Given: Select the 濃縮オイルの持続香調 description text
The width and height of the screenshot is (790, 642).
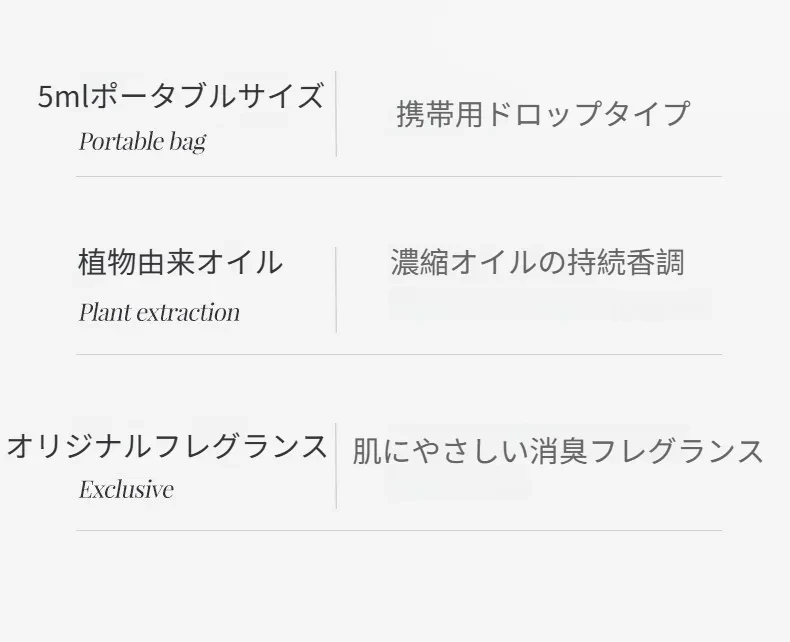Looking at the screenshot, I should (538, 262).
